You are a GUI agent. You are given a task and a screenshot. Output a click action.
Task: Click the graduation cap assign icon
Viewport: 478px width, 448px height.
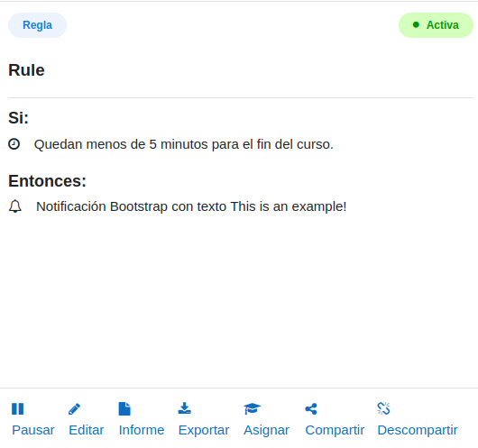pos(253,408)
